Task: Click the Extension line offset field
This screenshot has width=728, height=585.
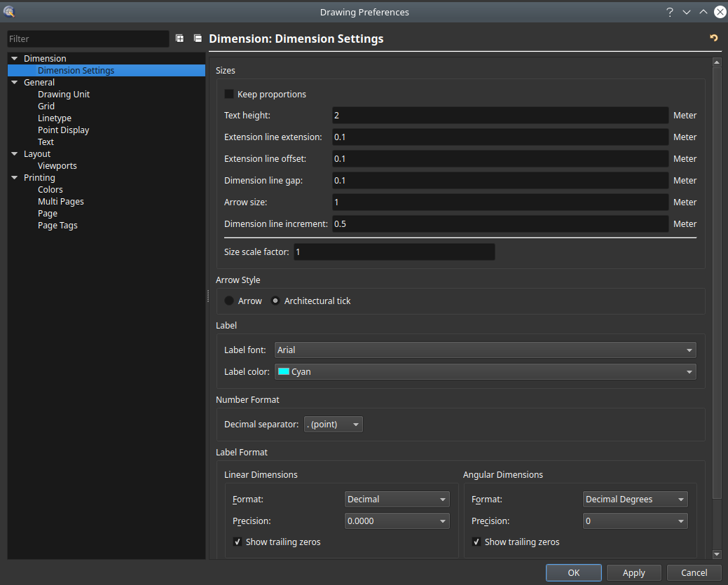Action: (500, 159)
